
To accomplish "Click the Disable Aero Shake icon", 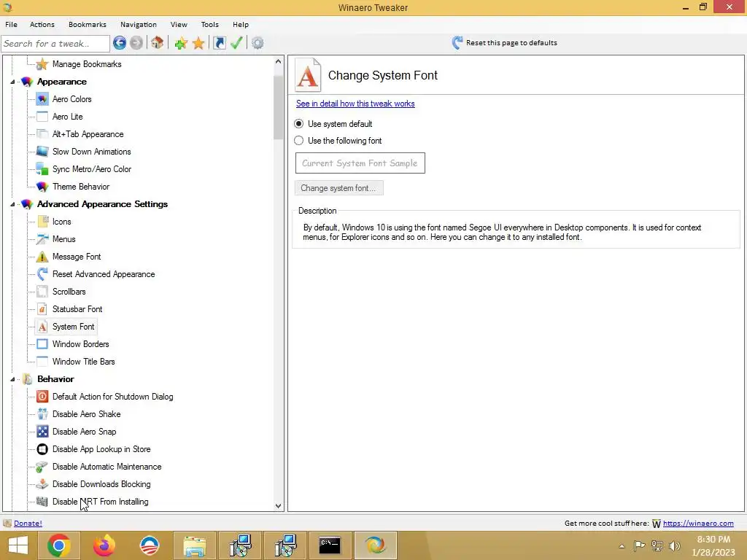I will (x=42, y=414).
